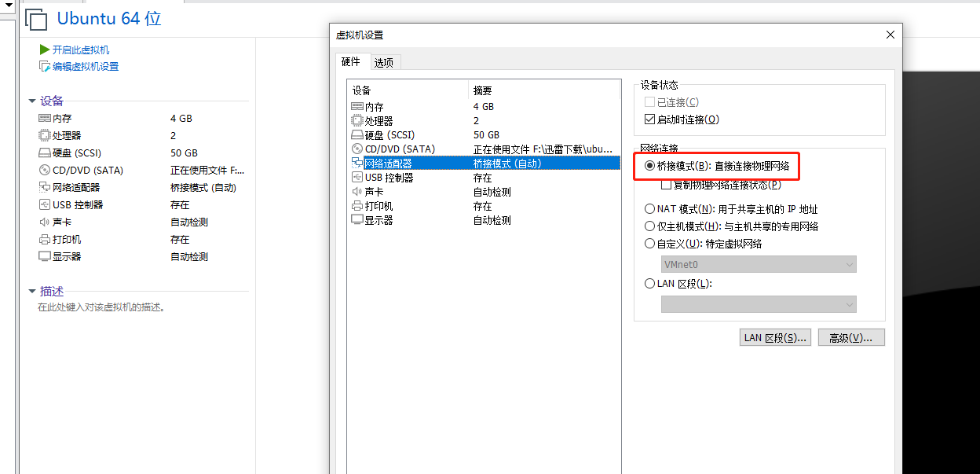Click the green play icon to power on VM
The width and height of the screenshot is (980, 474).
45,50
